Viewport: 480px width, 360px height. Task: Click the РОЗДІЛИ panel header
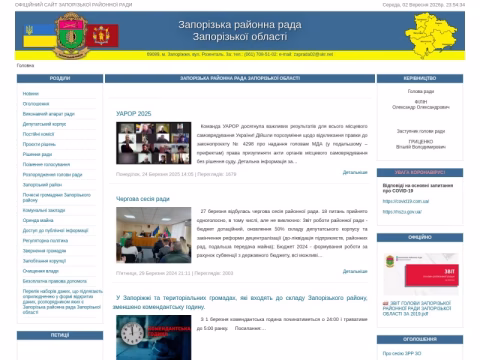[x=60, y=78]
